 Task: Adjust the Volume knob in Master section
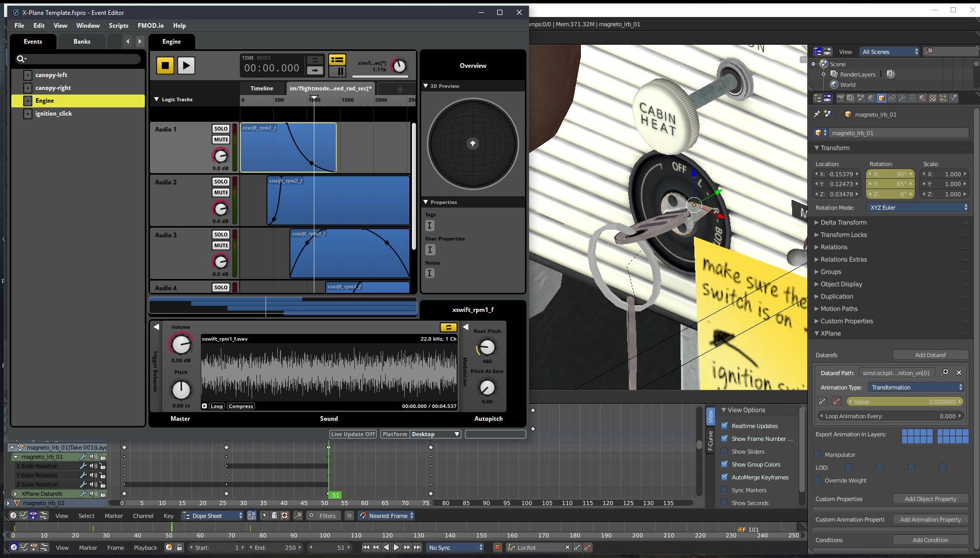tap(181, 345)
